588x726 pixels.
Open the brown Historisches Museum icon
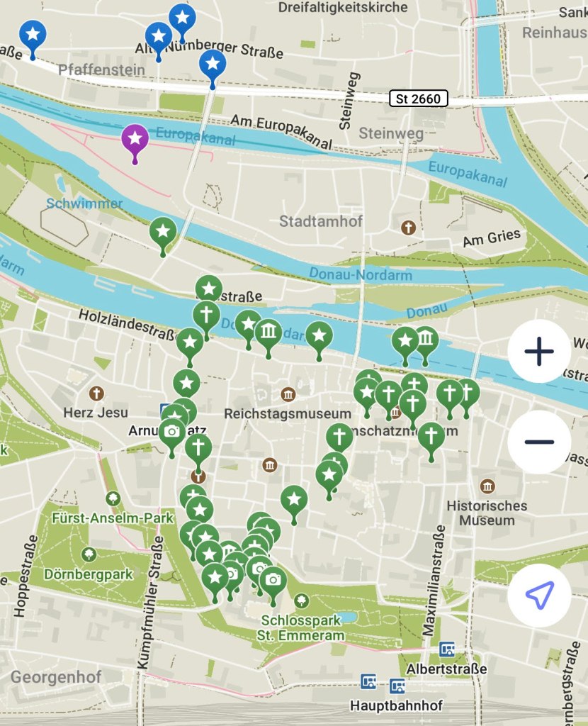tap(487, 486)
